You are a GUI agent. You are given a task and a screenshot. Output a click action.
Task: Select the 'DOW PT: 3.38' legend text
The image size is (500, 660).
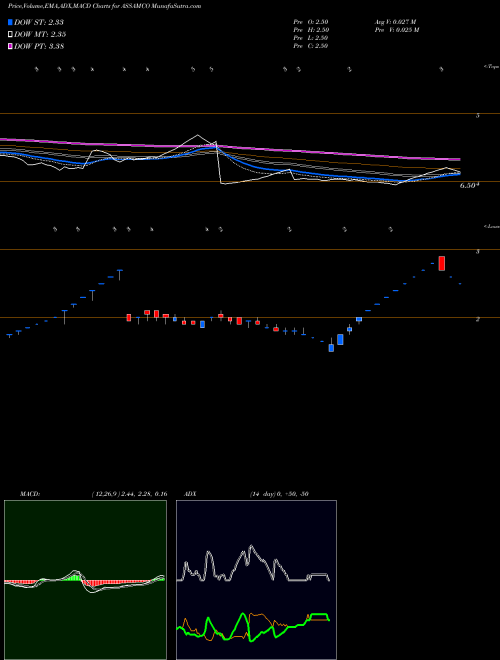point(39,46)
